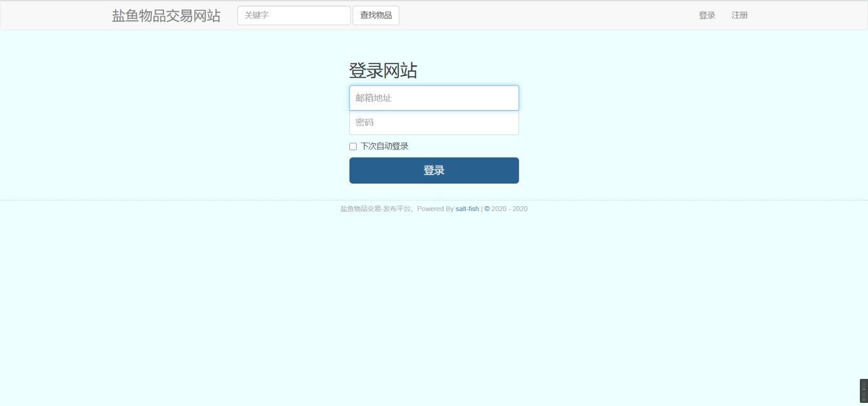Open the salt-fish footer link
868x406 pixels.
point(467,209)
